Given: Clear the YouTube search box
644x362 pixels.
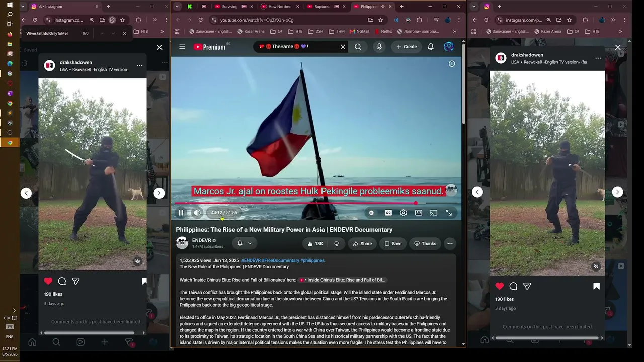Looking at the screenshot, I should (343, 47).
